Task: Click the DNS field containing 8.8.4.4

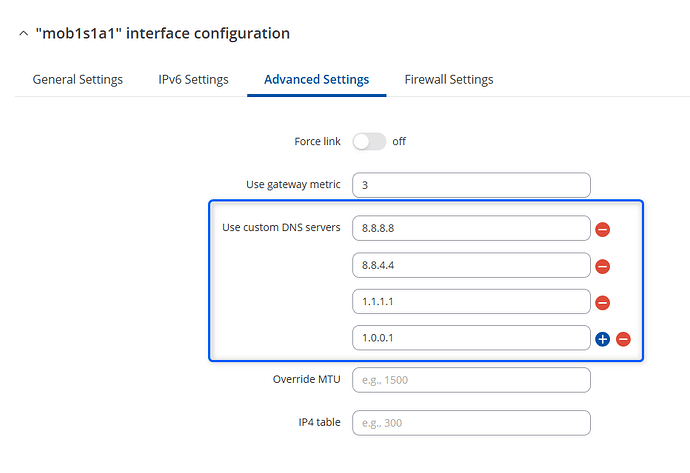Action: click(471, 265)
